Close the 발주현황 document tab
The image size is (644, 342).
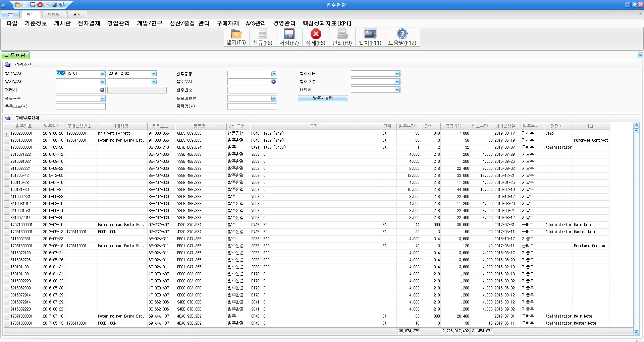(x=640, y=55)
